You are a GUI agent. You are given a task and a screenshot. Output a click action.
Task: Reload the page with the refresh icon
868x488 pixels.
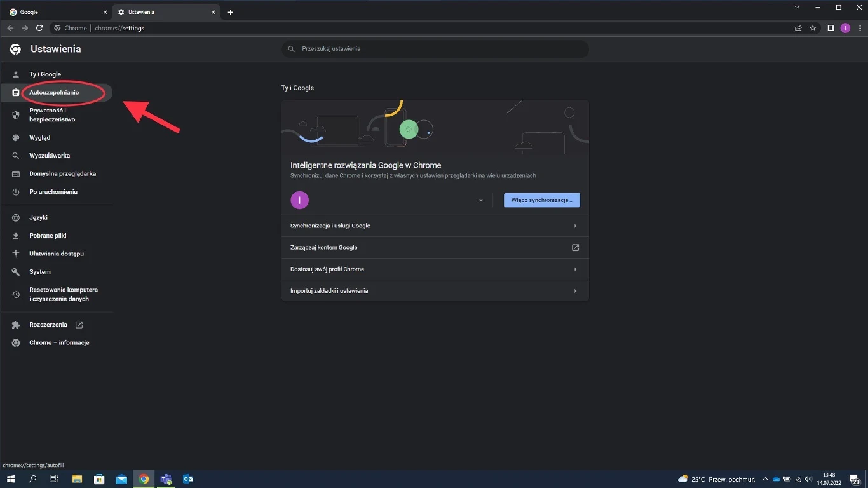point(39,28)
